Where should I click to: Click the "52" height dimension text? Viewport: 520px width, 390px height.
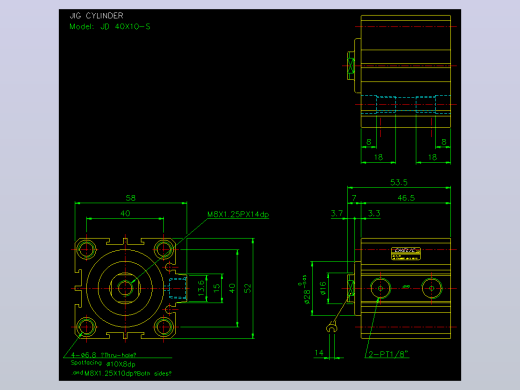[248, 288]
